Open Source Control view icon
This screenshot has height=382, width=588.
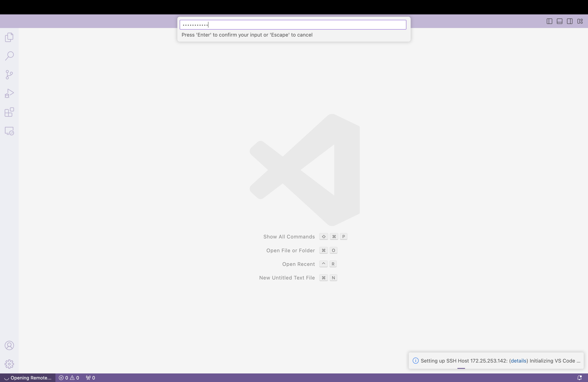9,75
